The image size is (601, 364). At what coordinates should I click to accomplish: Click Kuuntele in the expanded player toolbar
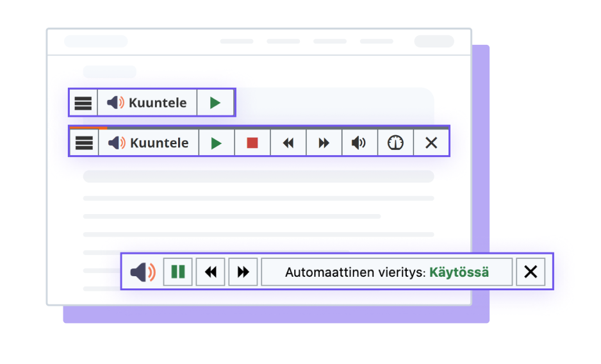149,143
